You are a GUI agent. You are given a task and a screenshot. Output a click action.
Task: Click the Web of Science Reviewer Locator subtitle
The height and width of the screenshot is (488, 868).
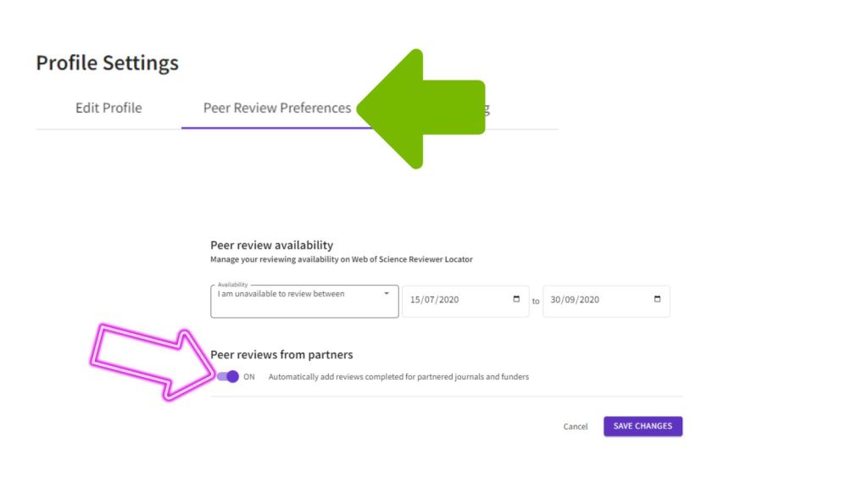342,259
